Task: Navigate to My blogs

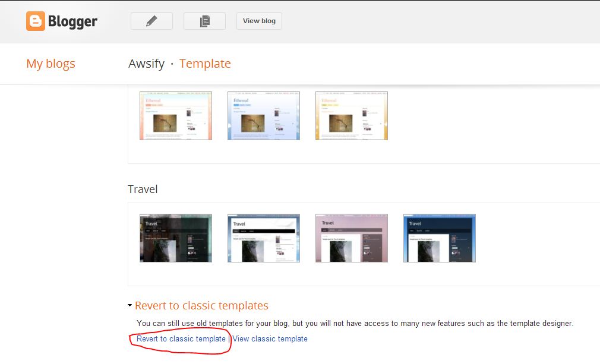Action: [50, 64]
